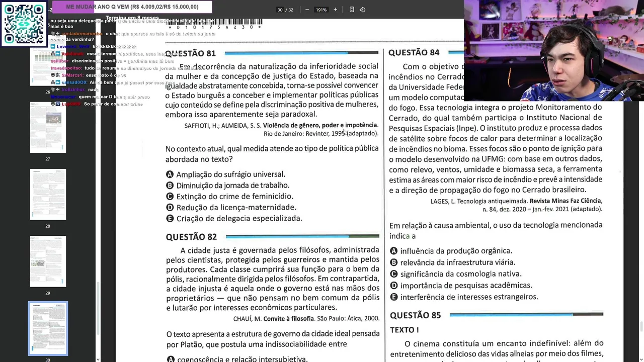Click the QUESTÃO 81 heading
Image resolution: width=644 pixels, height=362 pixels.
pos(191,53)
